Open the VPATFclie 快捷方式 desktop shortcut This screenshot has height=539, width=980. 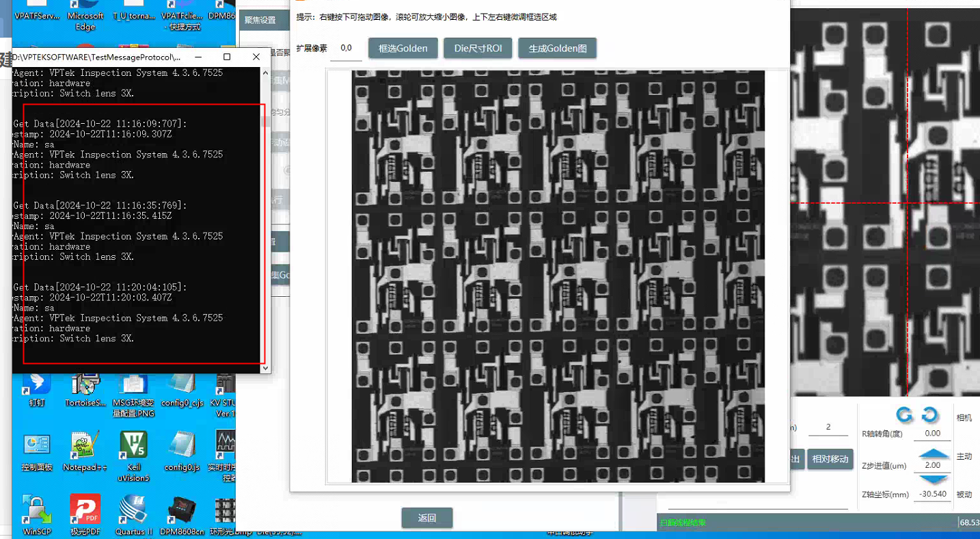tap(182, 16)
